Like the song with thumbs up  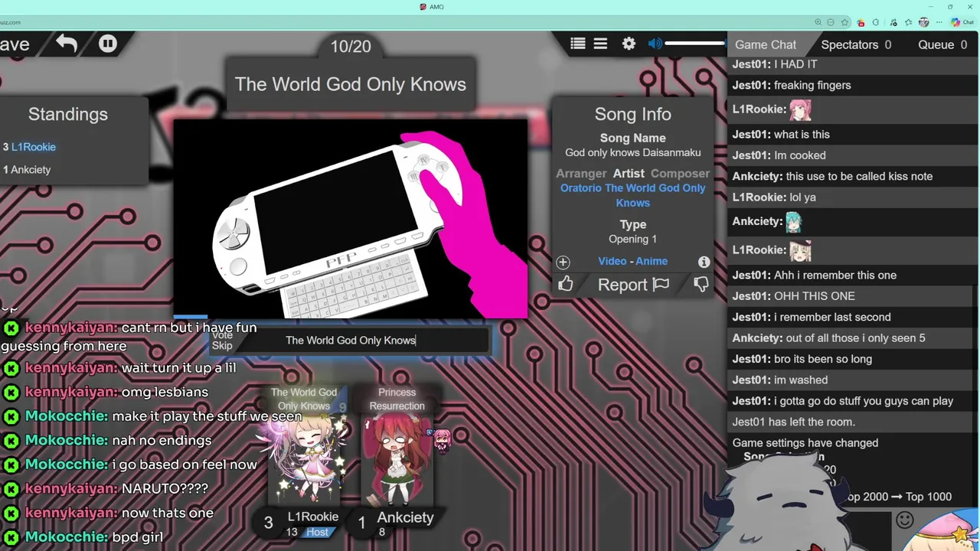565,284
